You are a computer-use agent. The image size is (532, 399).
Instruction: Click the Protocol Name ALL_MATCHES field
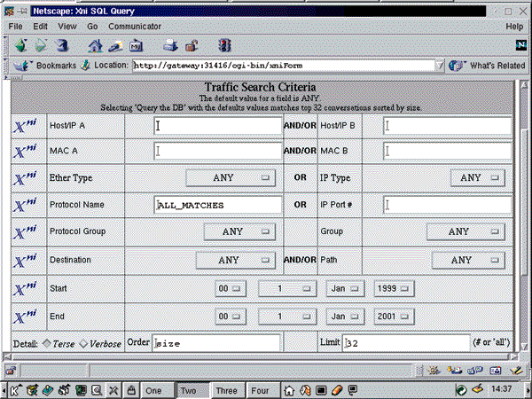coord(218,205)
